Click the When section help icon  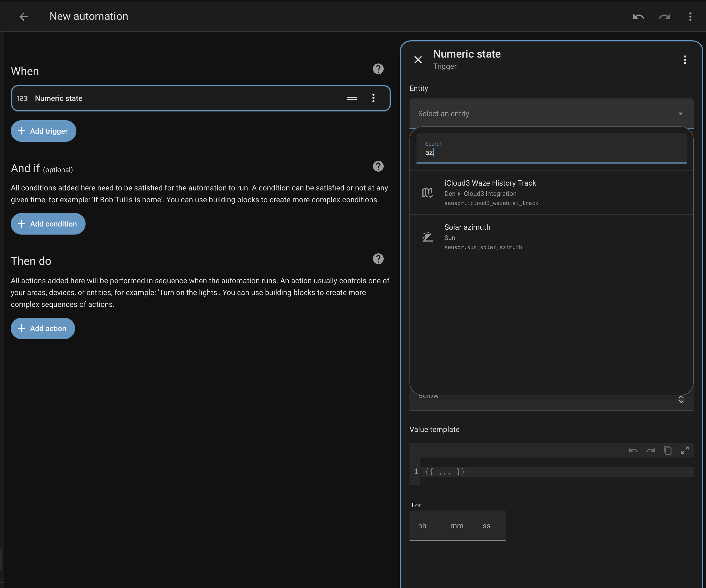(378, 69)
